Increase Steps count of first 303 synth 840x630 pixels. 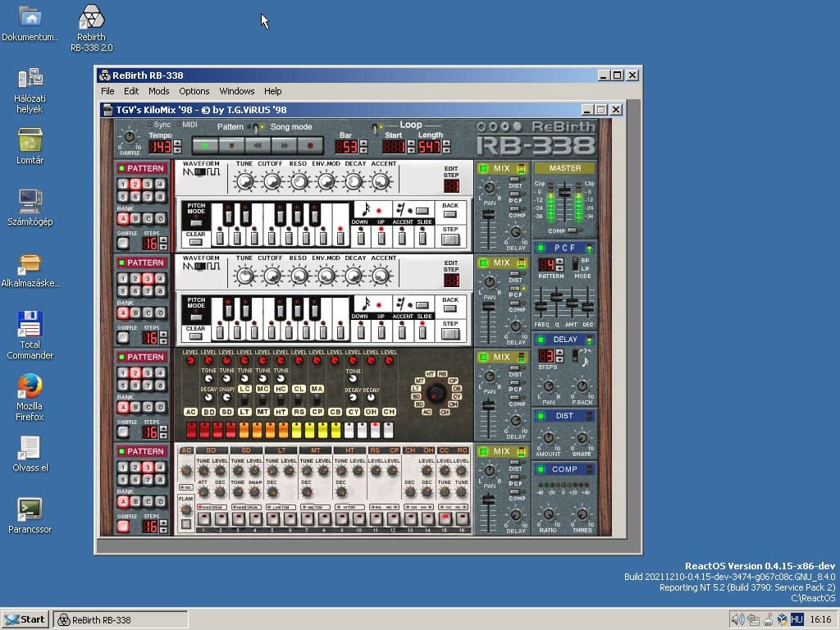pyautogui.click(x=163, y=240)
